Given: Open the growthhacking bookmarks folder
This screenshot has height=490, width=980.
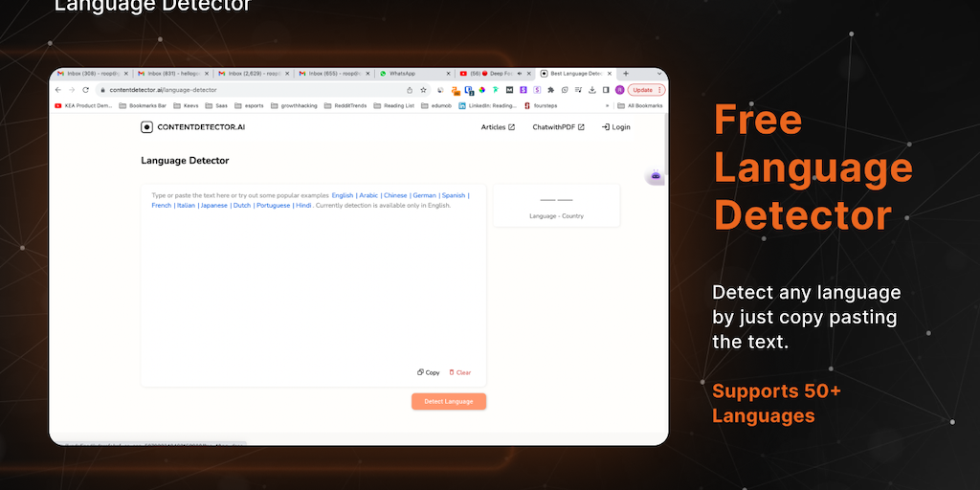Looking at the screenshot, I should 295,105.
